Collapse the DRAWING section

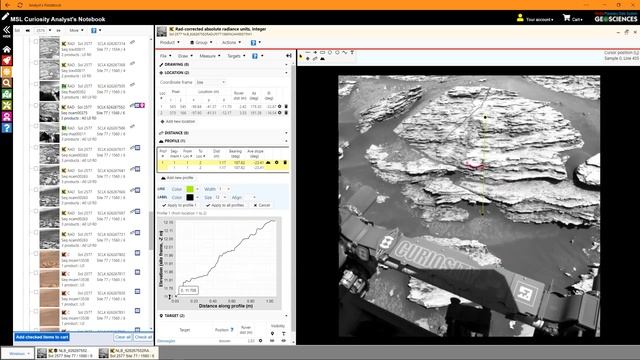[286, 64]
